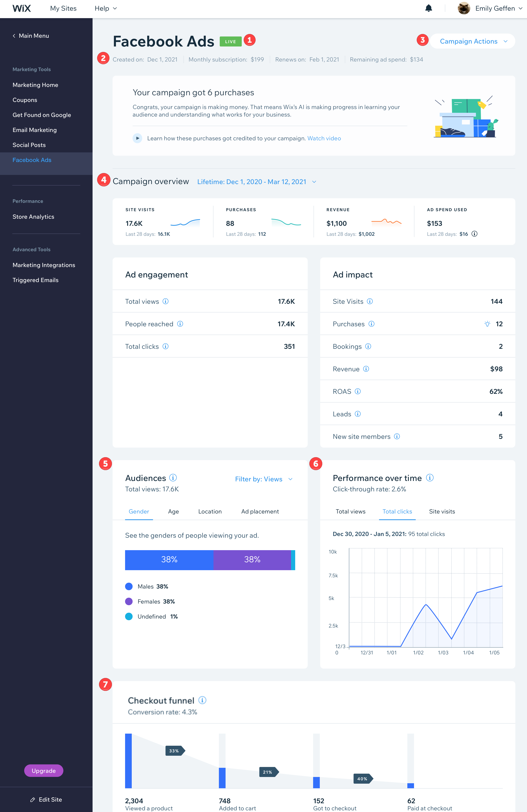Open Coupons in the sidebar
The width and height of the screenshot is (527, 812).
coord(25,100)
